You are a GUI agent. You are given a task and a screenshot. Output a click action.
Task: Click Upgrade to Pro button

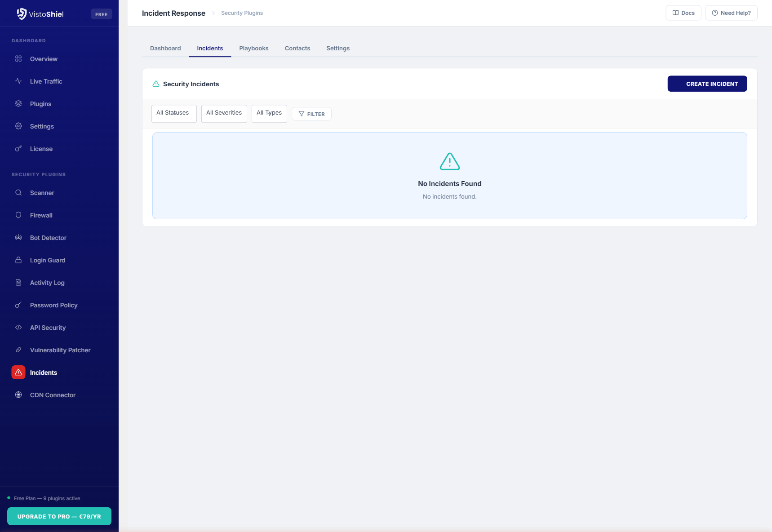tap(59, 516)
